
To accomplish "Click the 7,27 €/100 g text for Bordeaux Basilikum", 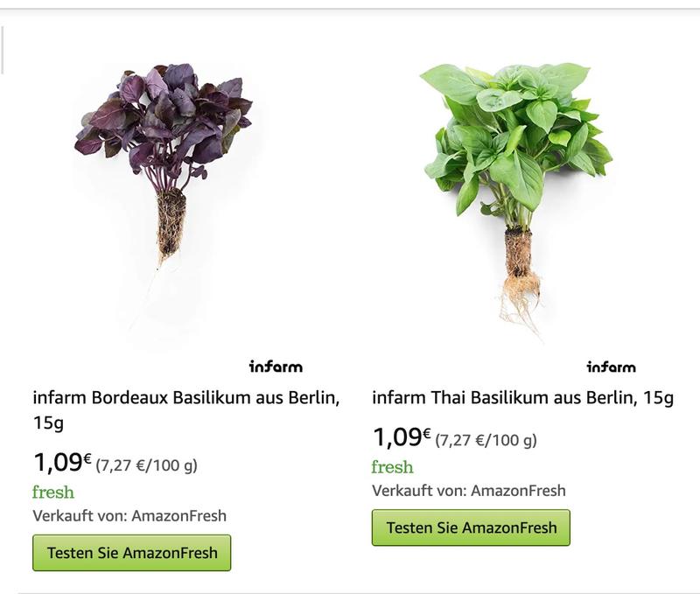I will click(146, 465).
